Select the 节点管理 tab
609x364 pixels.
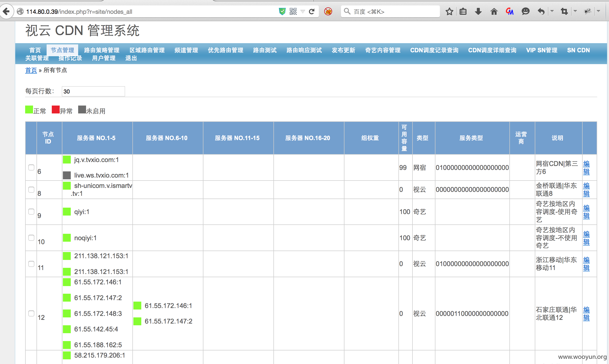pos(62,50)
